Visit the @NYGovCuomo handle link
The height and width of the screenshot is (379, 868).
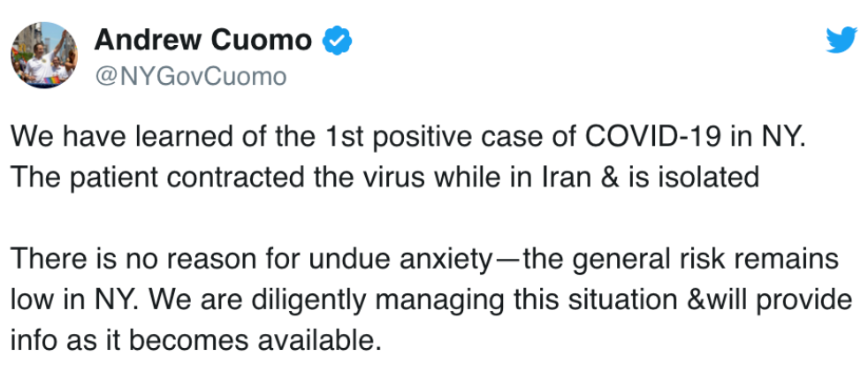(190, 77)
